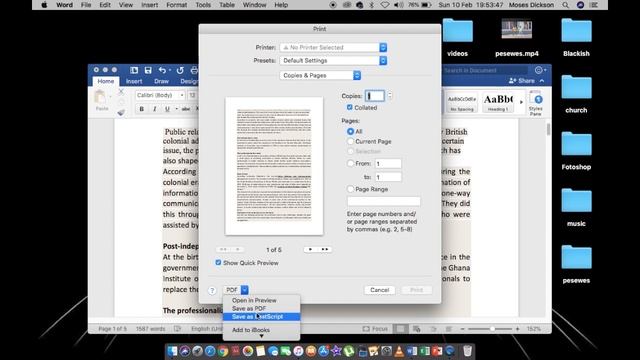Viewport: 640px width, 360px height.
Task: Expand more styles arrow in styles gallery
Action: click(x=521, y=102)
